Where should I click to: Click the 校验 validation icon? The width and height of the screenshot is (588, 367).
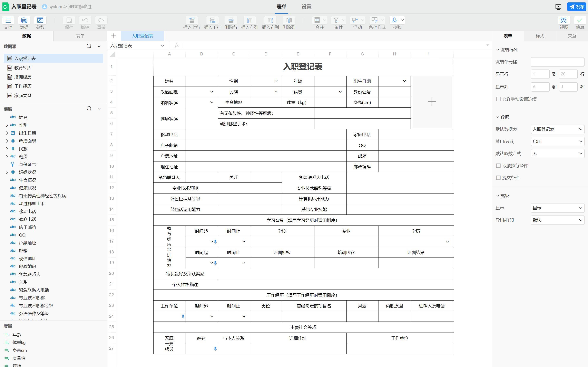(394, 20)
